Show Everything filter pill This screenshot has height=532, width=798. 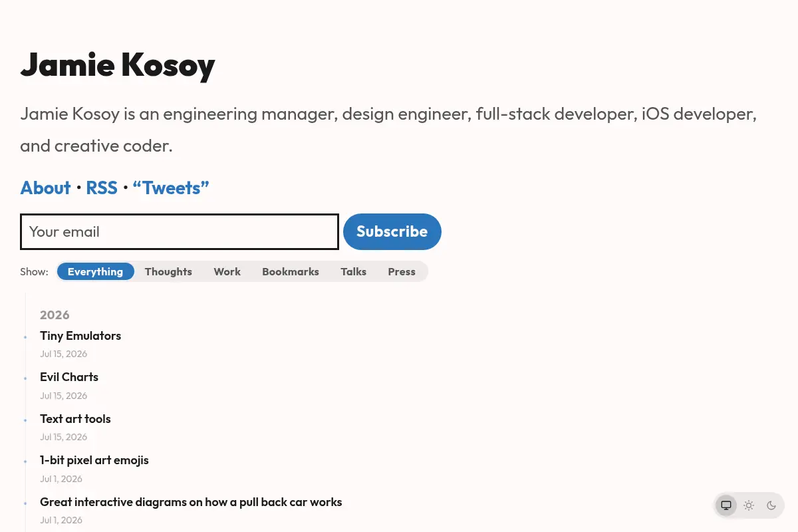pyautogui.click(x=96, y=271)
